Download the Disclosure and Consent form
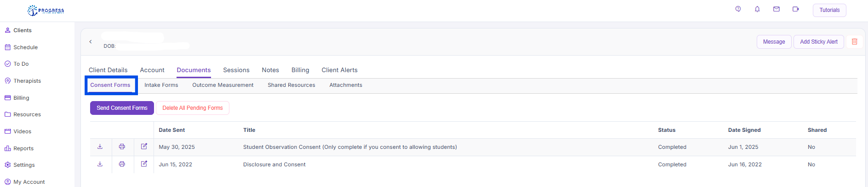This screenshot has width=868, height=187. click(100, 164)
